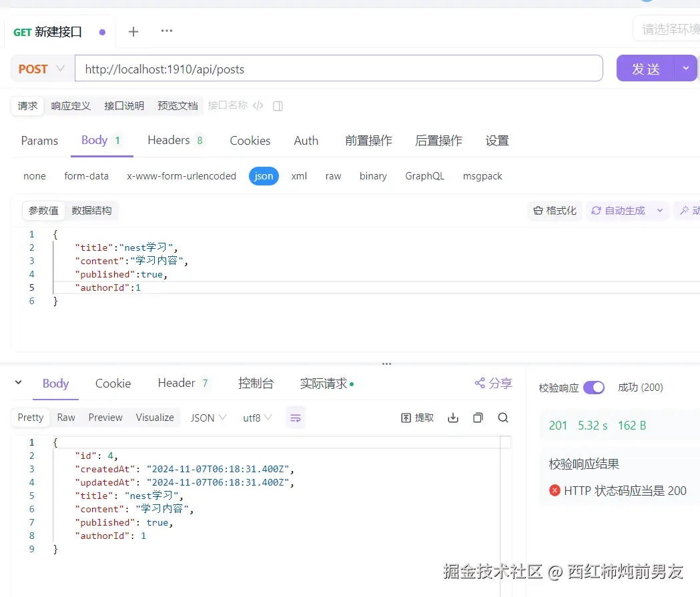Open the 自动生成 dropdown arrow
Image resolution: width=700 pixels, height=597 pixels.
coord(660,211)
